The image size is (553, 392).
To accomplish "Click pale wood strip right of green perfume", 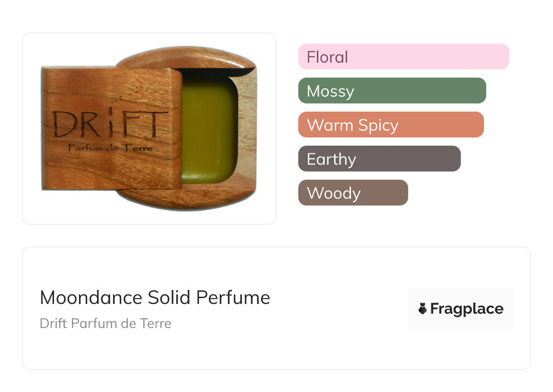I will tap(247, 132).
